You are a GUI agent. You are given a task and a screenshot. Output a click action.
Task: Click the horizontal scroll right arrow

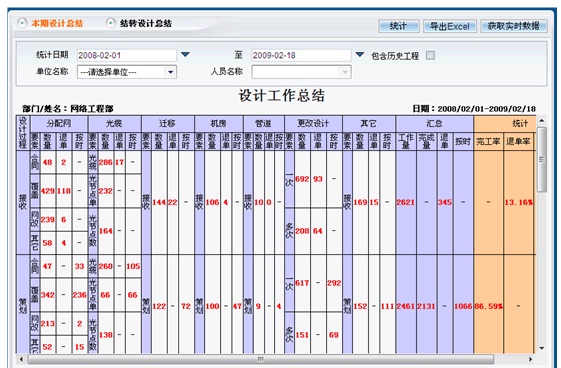(530, 359)
